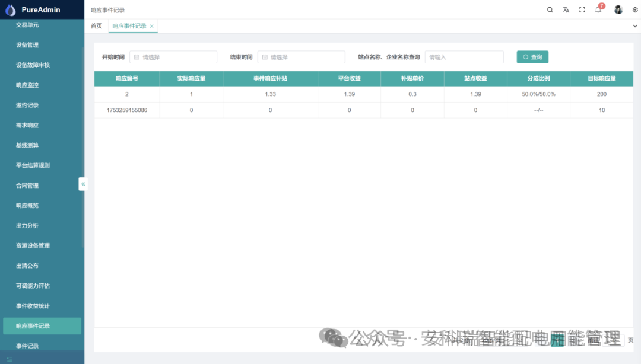Open the notification bell with badge 7
Screen dimensions: 641x364
pyautogui.click(x=598, y=9)
